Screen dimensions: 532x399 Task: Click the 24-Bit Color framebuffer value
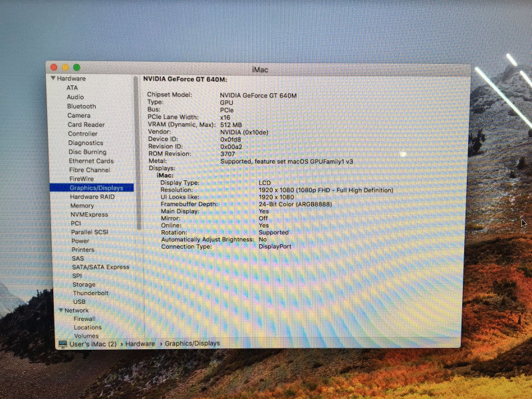[x=295, y=204]
